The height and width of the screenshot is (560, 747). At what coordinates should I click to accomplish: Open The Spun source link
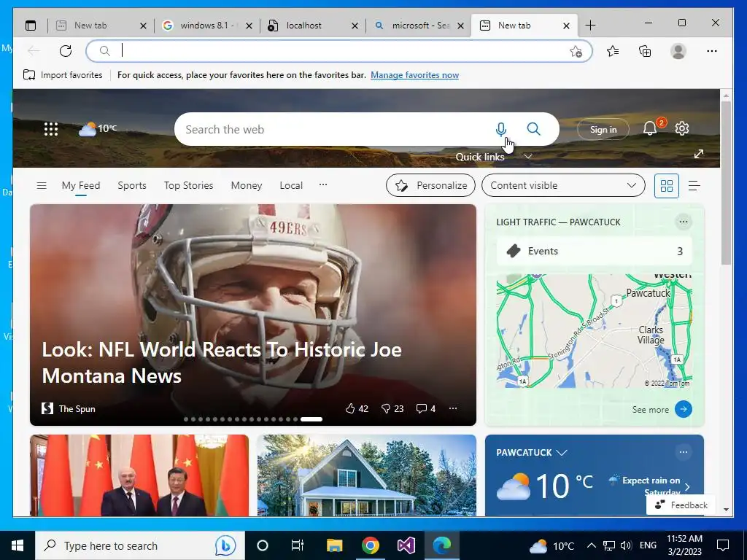click(x=69, y=408)
